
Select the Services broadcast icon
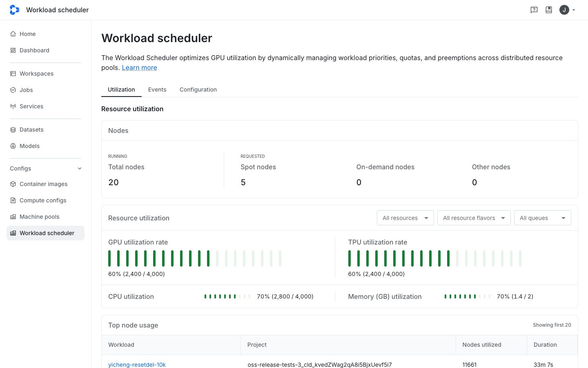pos(13,106)
